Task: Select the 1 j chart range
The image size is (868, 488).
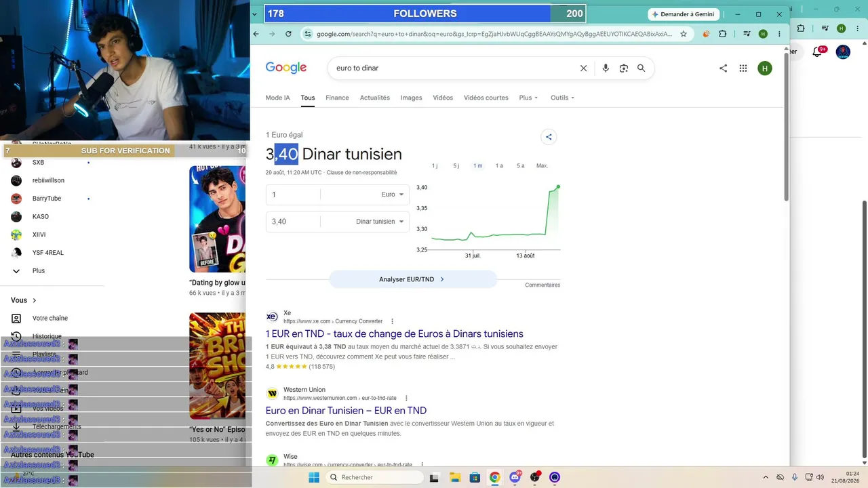Action: click(x=435, y=166)
